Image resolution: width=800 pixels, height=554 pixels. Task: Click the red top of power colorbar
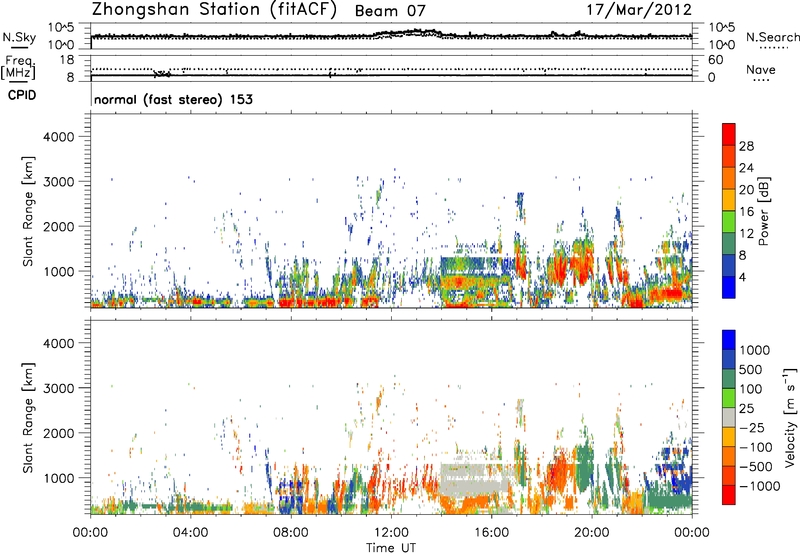[729, 134]
